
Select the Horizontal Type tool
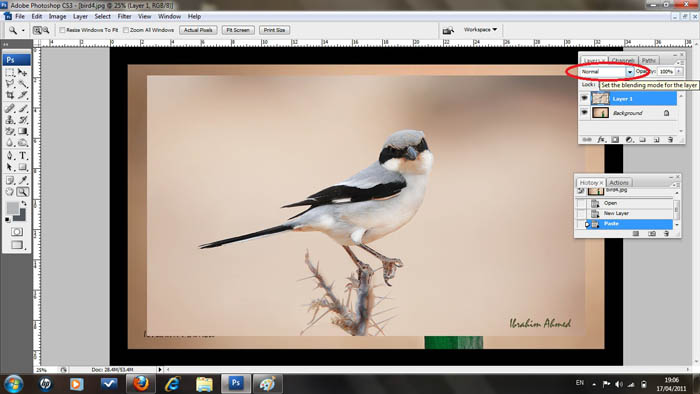tap(23, 156)
